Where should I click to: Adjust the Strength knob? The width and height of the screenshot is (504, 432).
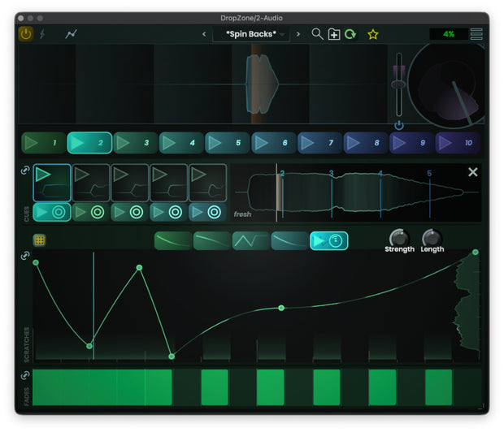tap(399, 238)
